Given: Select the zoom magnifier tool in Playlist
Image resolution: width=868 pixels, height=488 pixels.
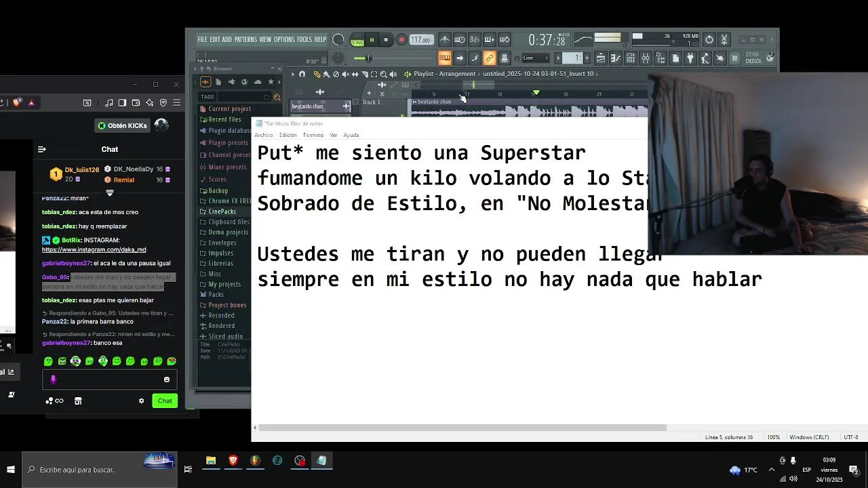Looking at the screenshot, I should (383, 74).
